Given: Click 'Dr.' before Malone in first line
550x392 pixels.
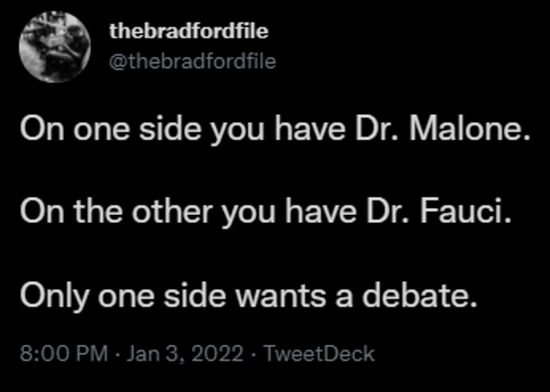Looking at the screenshot, I should click(x=377, y=129).
